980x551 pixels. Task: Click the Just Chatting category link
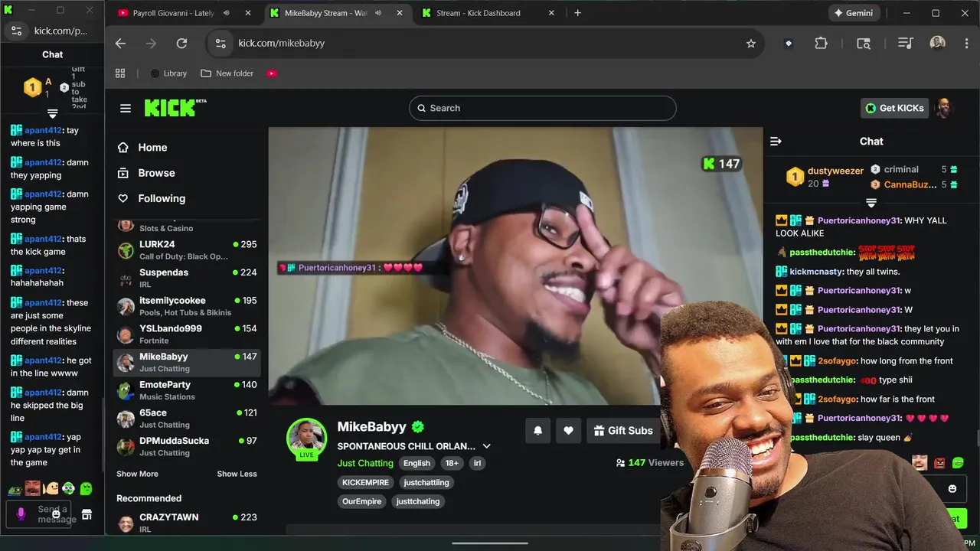click(365, 463)
